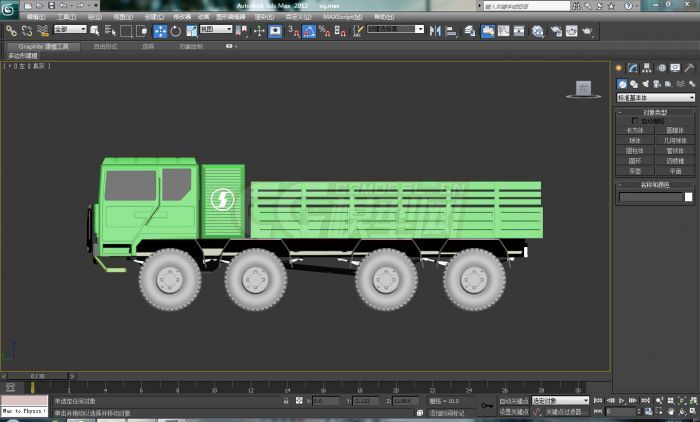700x422 pixels.
Task: Open the named selection sets dropdown
Action: coord(419,29)
